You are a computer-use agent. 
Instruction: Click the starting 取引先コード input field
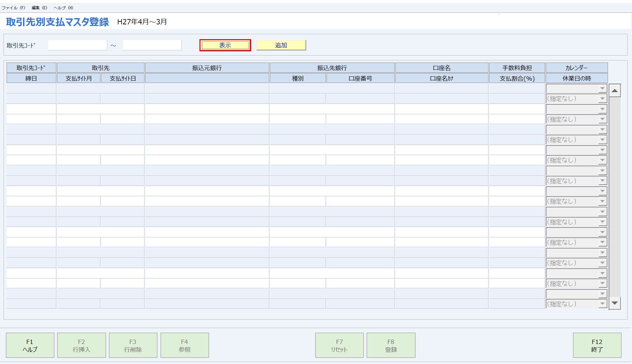pyautogui.click(x=77, y=45)
